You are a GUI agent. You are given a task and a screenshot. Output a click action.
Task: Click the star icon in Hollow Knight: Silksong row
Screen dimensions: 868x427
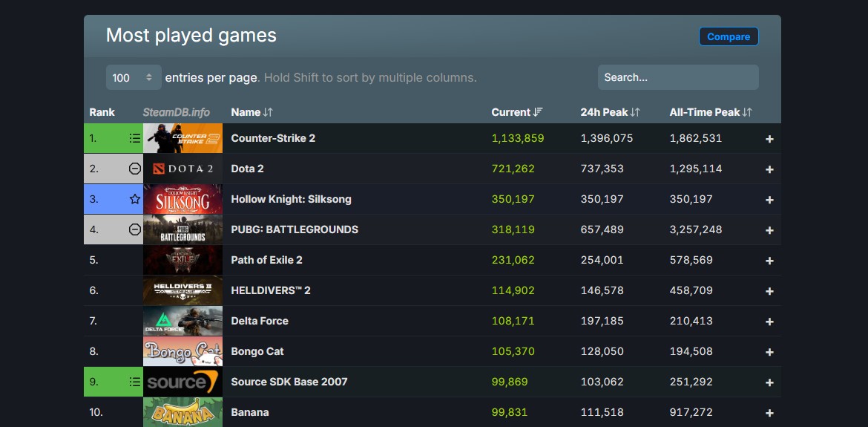point(134,199)
